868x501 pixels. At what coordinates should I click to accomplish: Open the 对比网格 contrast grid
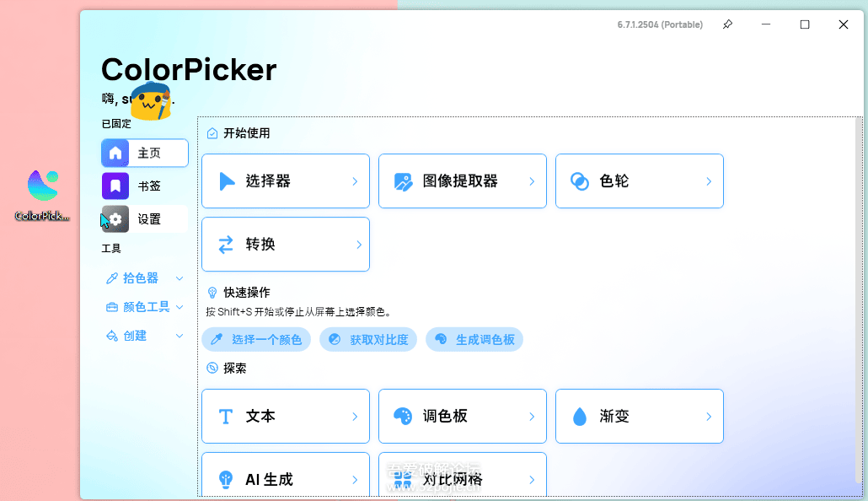tap(462, 477)
